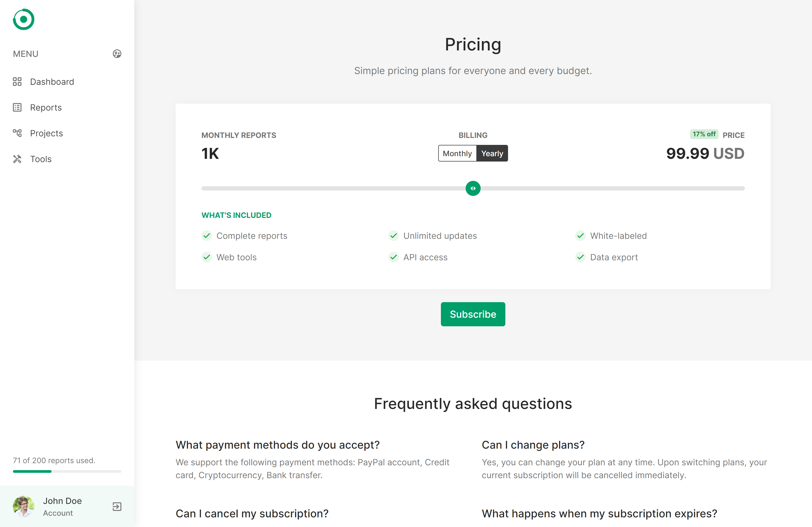Select the Projects sidebar icon

[x=17, y=133]
